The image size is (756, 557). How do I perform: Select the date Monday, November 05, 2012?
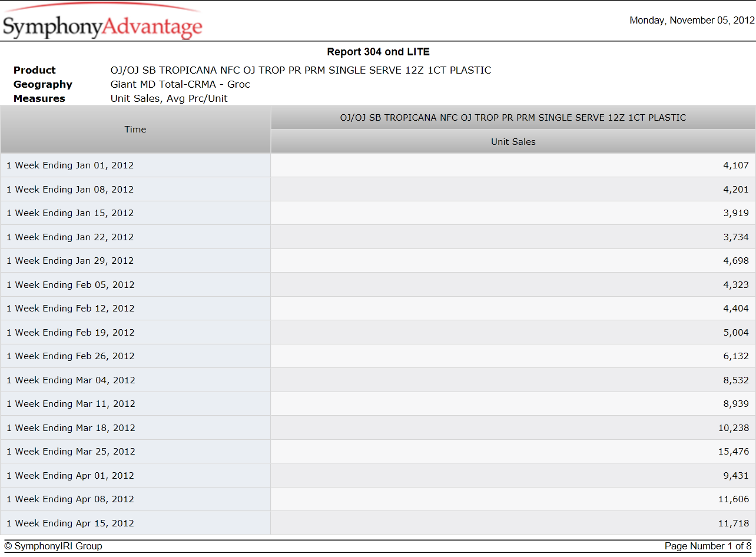tap(692, 20)
